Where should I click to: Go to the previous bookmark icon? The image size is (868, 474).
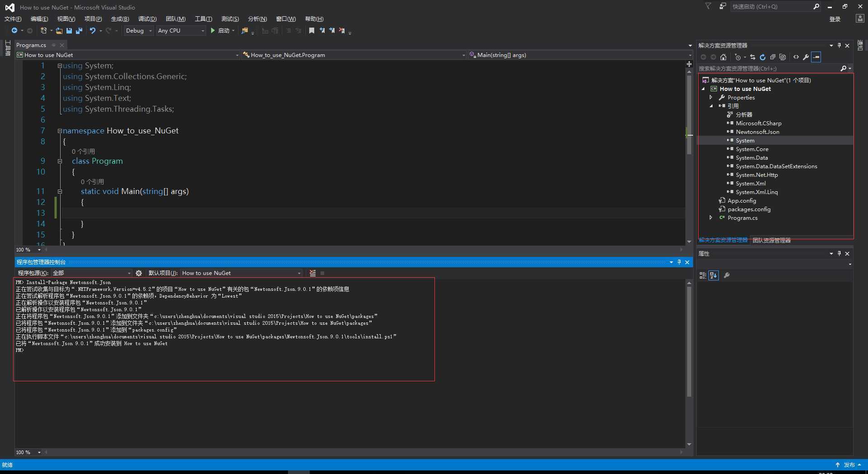322,31
